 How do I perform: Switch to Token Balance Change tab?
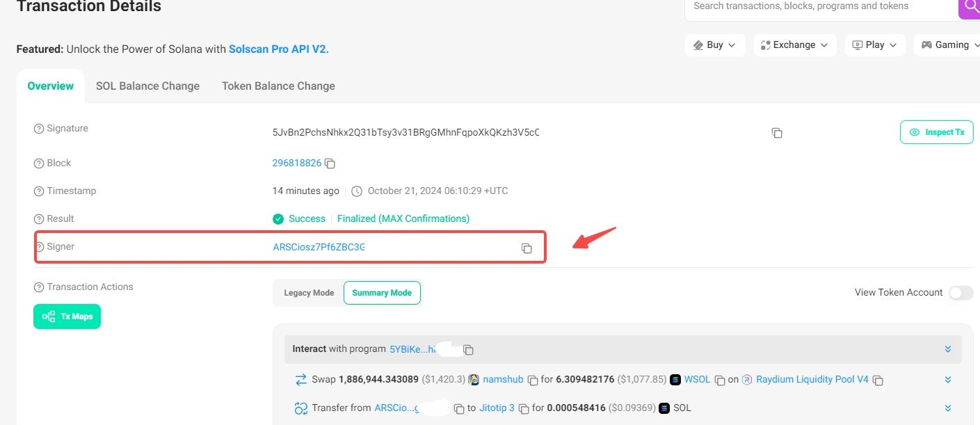(278, 86)
